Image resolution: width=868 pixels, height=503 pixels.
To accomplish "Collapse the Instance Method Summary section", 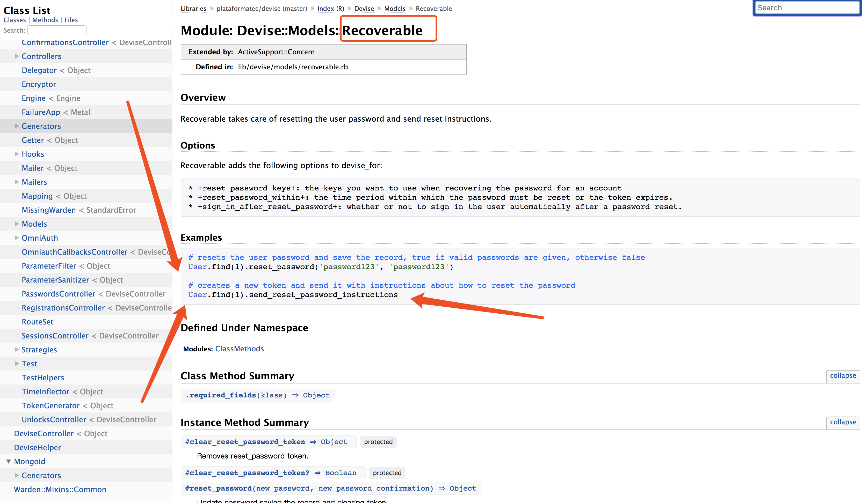I will click(x=843, y=422).
